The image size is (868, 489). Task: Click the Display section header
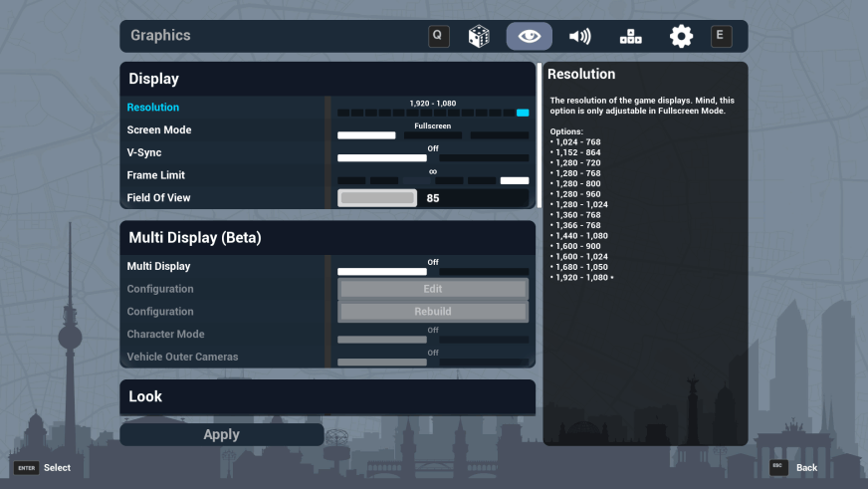327,79
